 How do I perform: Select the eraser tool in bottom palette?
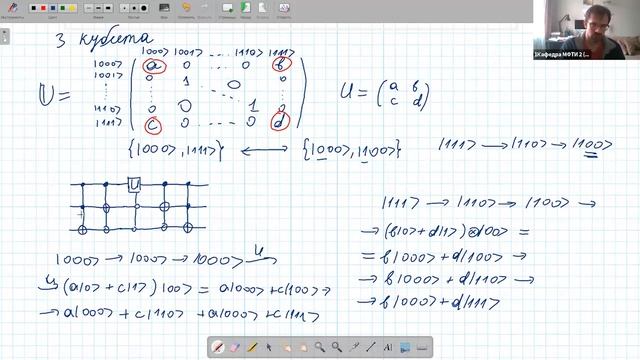(x=235, y=347)
